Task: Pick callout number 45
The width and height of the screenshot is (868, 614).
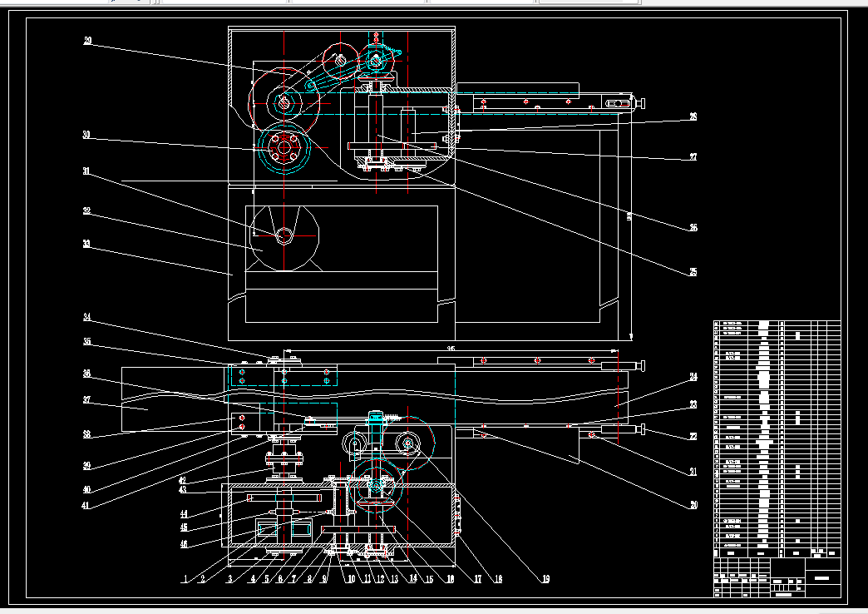Action: coord(184,527)
